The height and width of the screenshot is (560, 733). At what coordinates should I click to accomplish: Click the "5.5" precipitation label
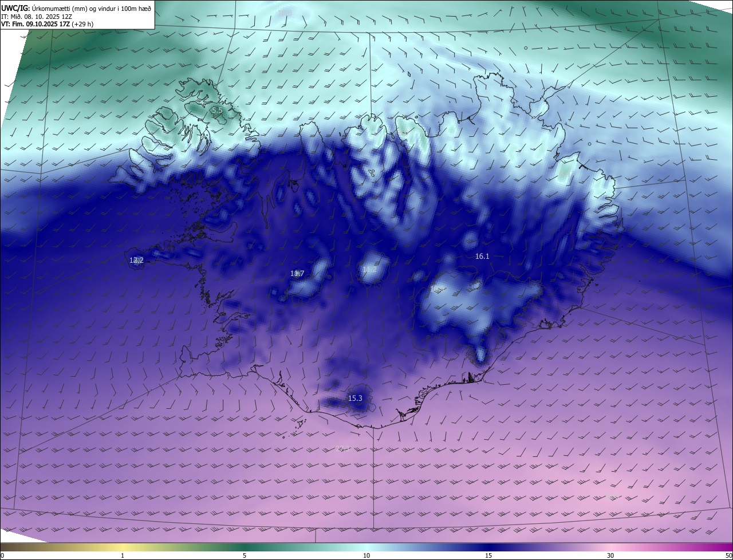coord(216,110)
